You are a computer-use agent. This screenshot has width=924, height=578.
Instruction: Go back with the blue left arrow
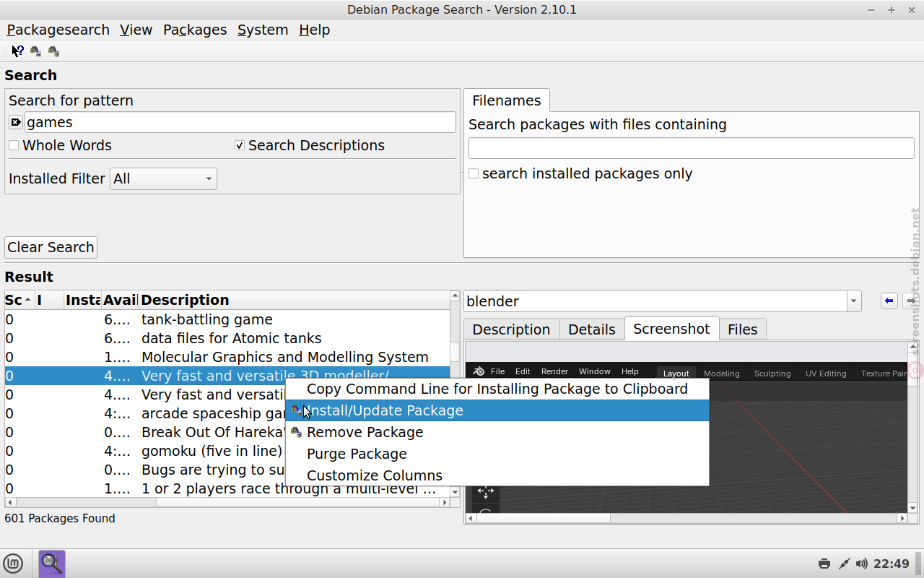coord(889,301)
